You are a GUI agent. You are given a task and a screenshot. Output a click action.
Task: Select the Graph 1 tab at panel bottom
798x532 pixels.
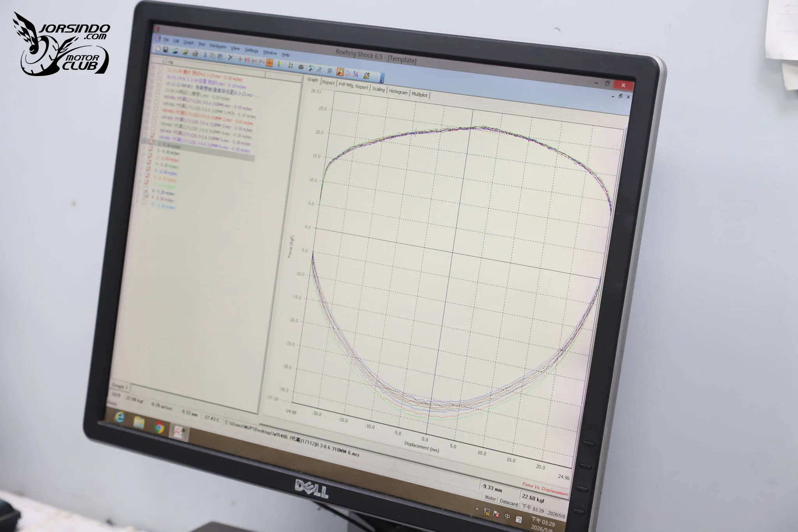click(x=120, y=386)
